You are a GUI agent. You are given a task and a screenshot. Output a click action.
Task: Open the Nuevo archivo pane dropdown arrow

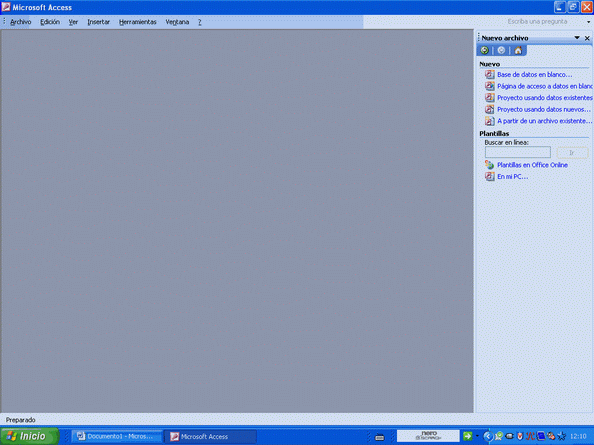(x=577, y=38)
